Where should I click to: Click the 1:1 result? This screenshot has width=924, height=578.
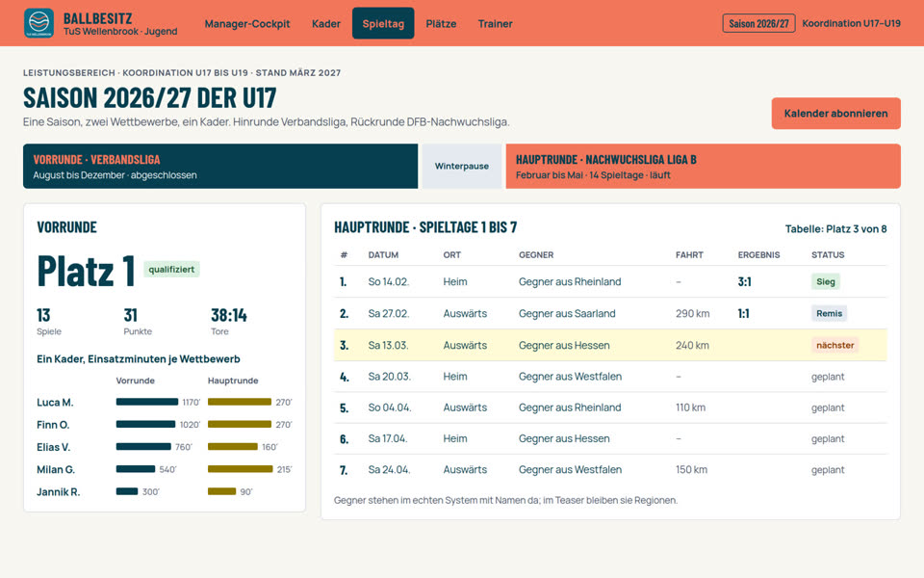click(x=744, y=314)
